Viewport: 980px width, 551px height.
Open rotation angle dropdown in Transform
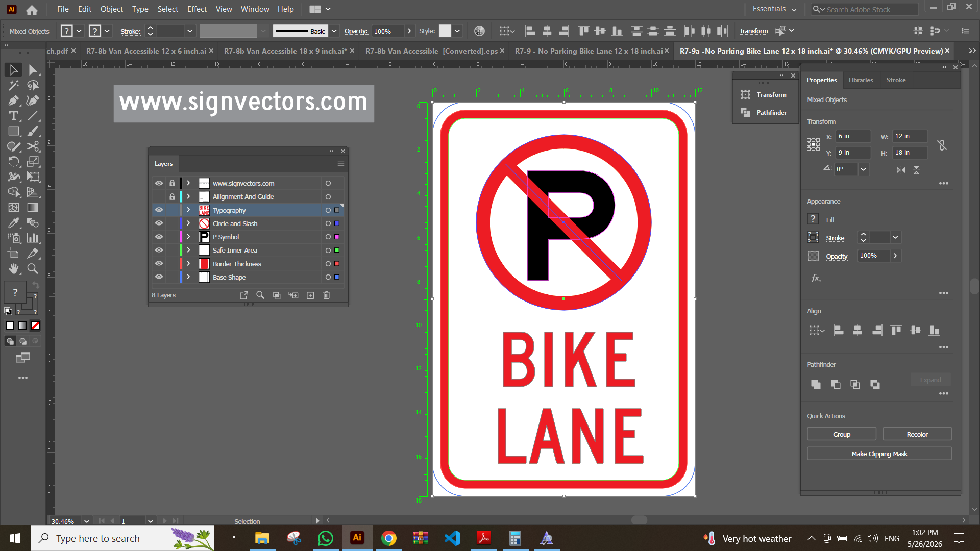[x=863, y=169]
